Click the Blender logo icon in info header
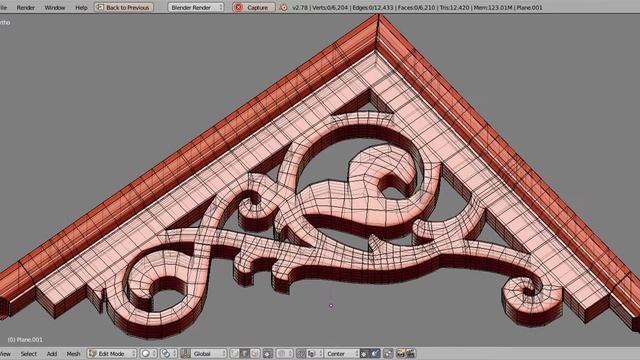The width and height of the screenshot is (640, 360). click(x=284, y=7)
